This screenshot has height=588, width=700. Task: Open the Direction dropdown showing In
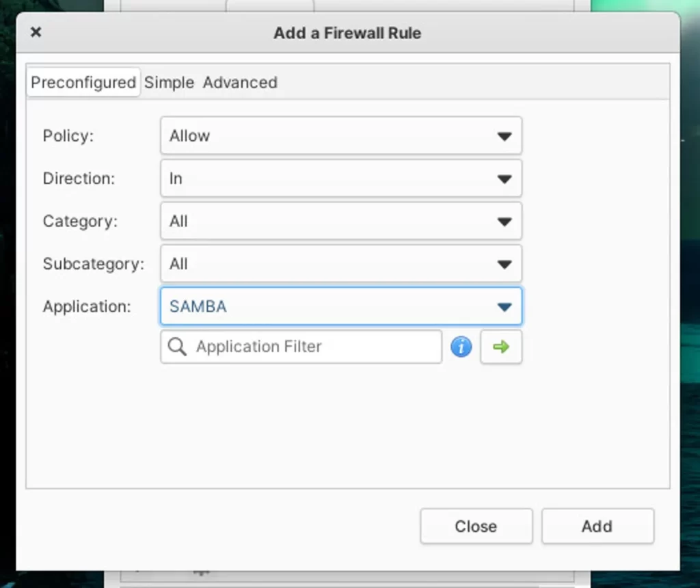coord(341,178)
